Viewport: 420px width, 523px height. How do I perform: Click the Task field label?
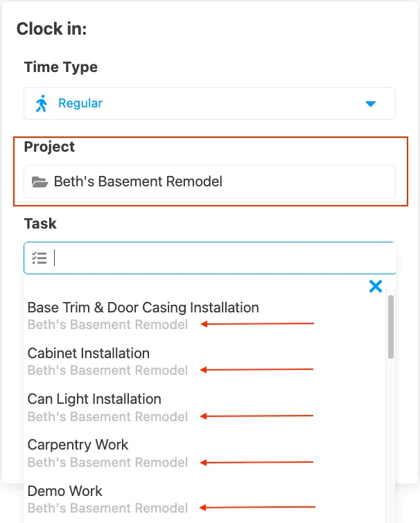pyautogui.click(x=40, y=224)
